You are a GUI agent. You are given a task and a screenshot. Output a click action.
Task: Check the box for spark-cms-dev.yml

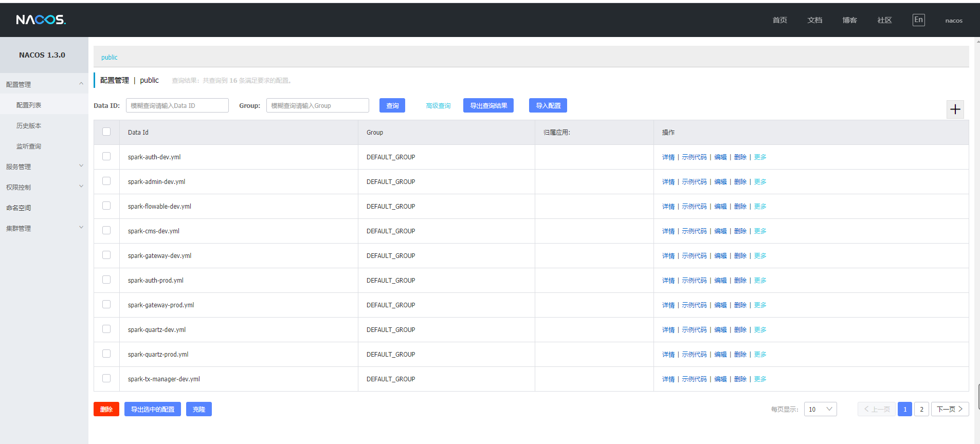pyautogui.click(x=106, y=230)
